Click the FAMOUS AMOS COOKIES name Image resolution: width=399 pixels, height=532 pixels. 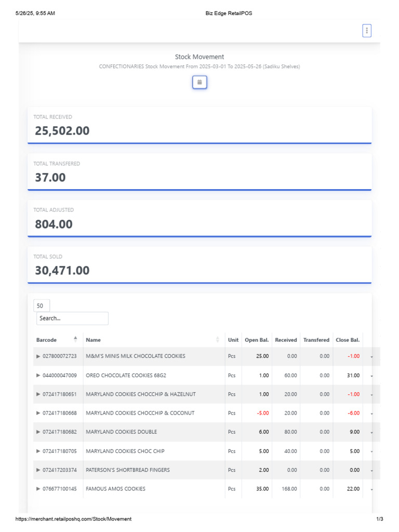pyautogui.click(x=115, y=489)
